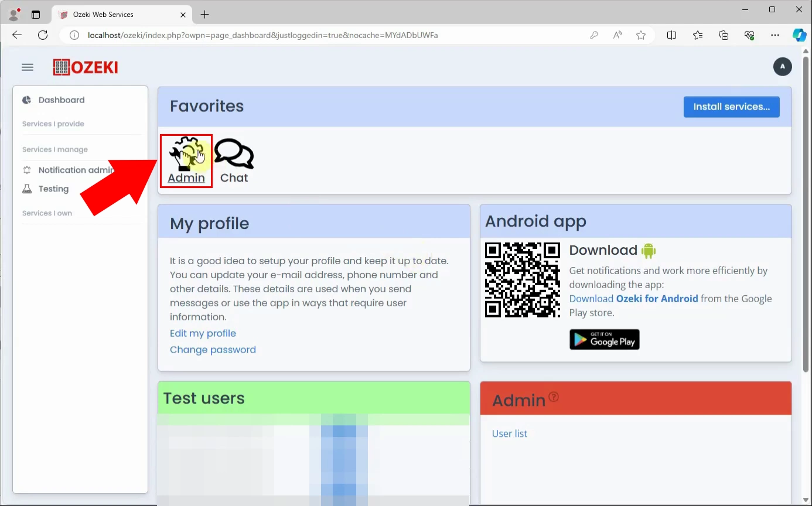This screenshot has width=812, height=506.
Task: Open password manager key icon
Action: (x=594, y=35)
